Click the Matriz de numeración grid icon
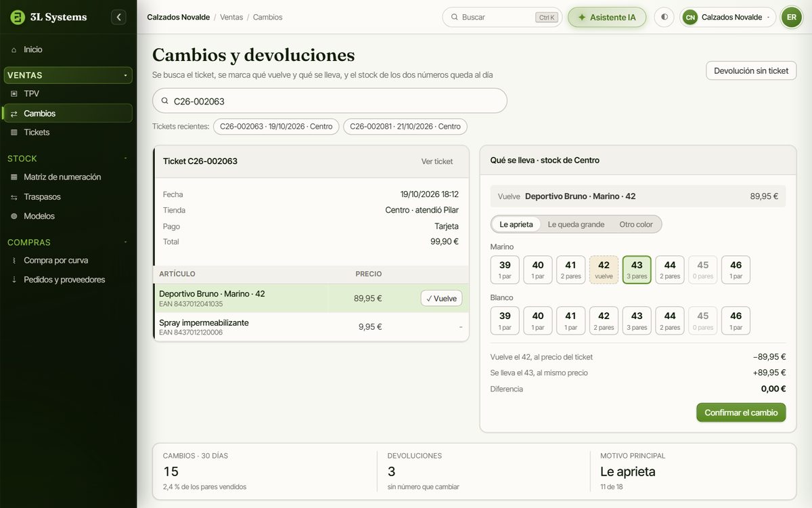Viewport: 812px width, 508px height. pyautogui.click(x=14, y=177)
